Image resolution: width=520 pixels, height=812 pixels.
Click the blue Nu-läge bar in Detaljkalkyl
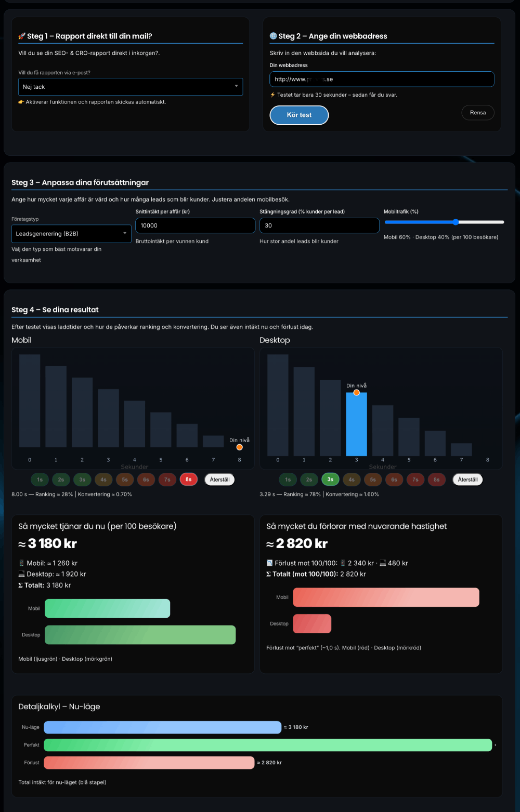tap(162, 727)
